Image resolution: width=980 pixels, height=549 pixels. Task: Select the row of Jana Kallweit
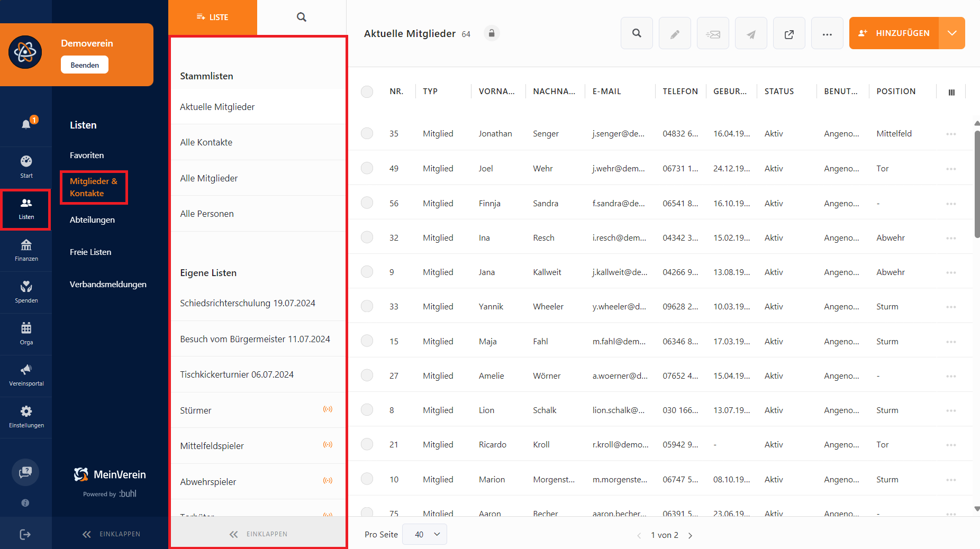[367, 272]
